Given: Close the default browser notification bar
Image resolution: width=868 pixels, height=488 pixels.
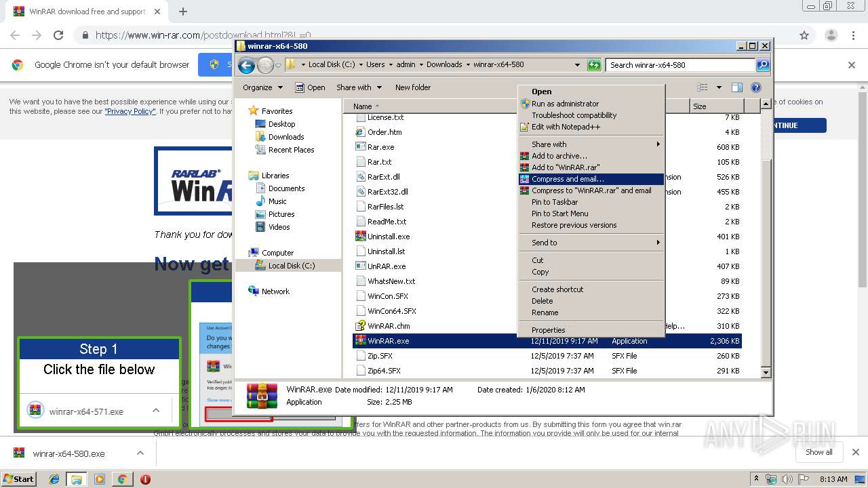Looking at the screenshot, I should point(852,65).
